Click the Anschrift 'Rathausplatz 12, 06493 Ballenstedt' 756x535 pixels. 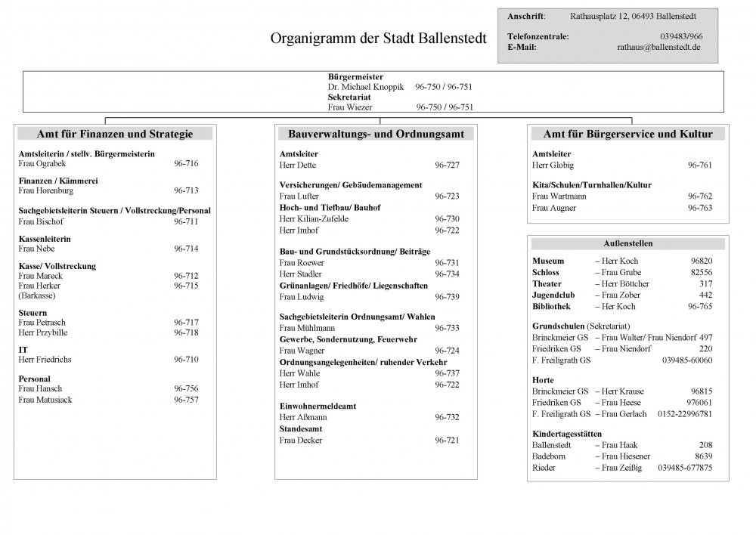point(632,16)
